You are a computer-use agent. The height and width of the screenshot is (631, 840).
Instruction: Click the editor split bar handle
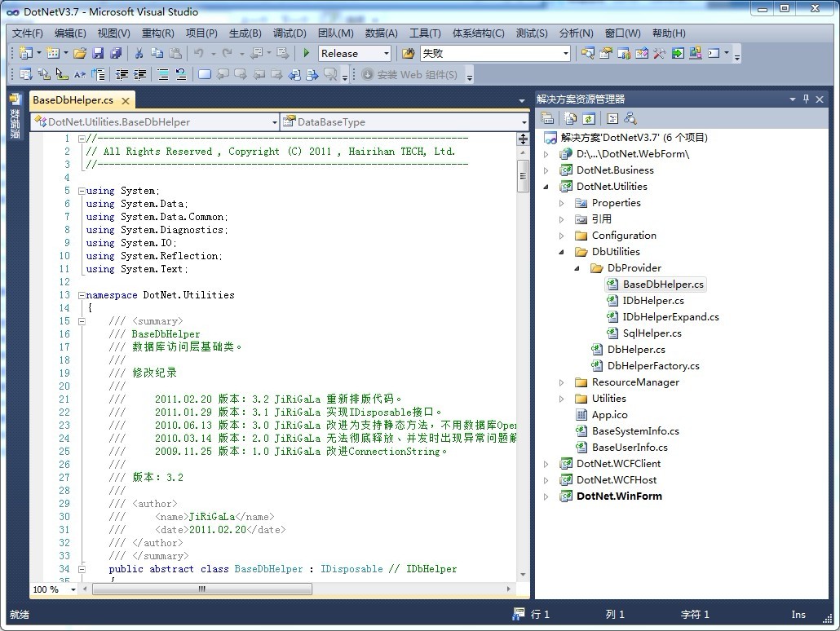click(523, 139)
